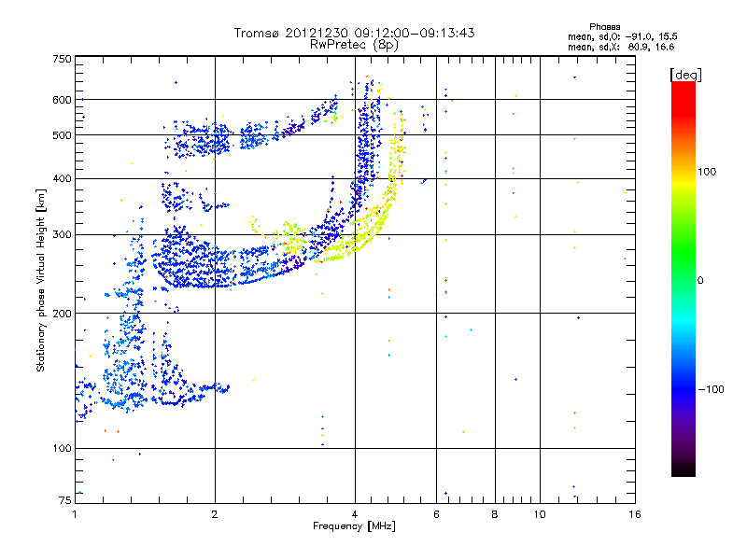
Task: Click the "RwPretec (8p)" subtitle
Action: (x=354, y=45)
